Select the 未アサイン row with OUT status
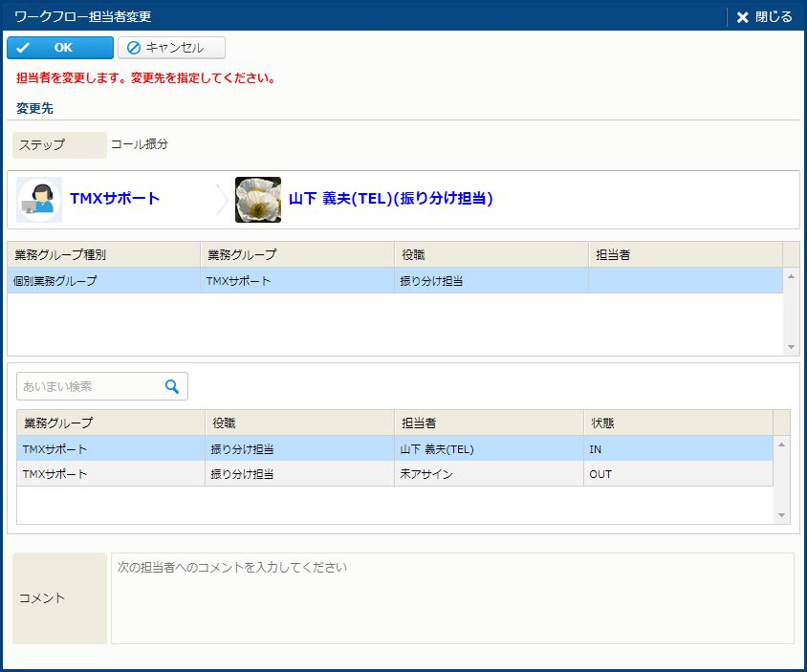The image size is (807, 672). point(425,474)
